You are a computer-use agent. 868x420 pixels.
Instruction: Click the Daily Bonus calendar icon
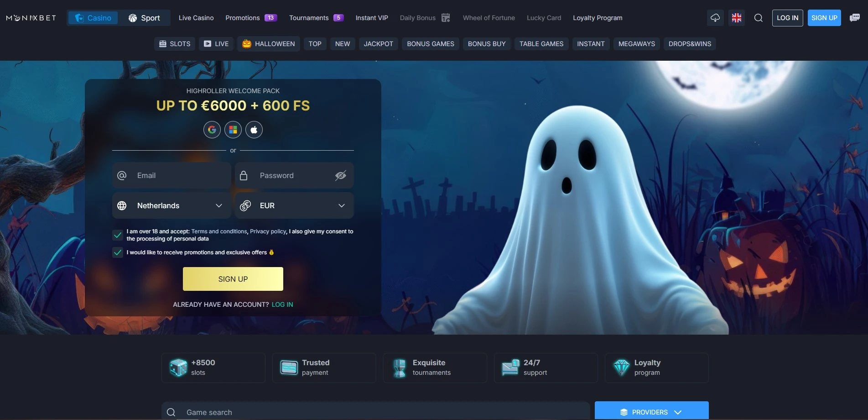click(x=445, y=18)
